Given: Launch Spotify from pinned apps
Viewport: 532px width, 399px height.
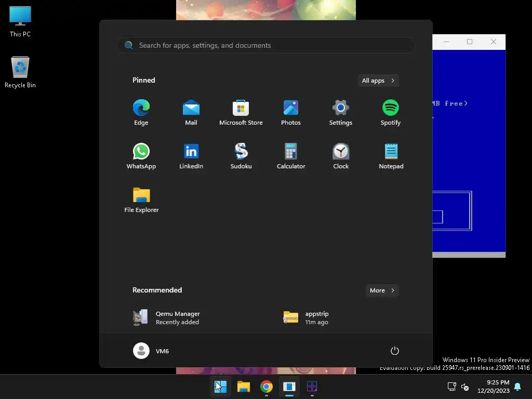Looking at the screenshot, I should 391,112.
